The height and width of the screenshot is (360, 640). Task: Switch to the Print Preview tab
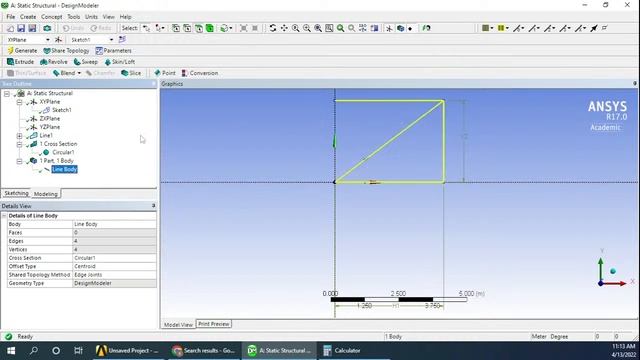(214, 324)
